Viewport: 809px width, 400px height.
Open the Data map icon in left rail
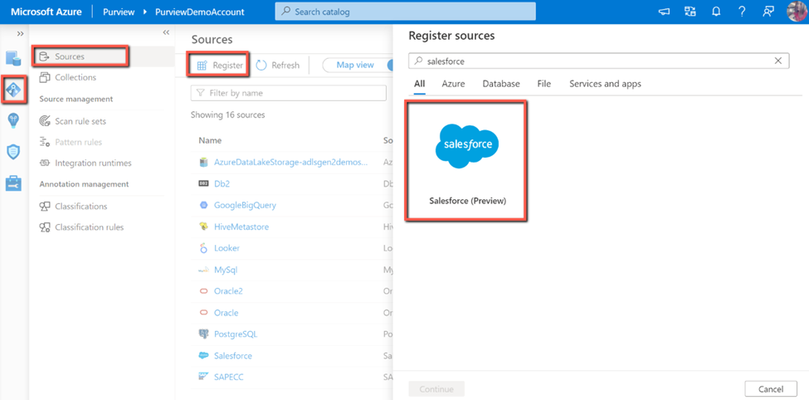point(13,90)
